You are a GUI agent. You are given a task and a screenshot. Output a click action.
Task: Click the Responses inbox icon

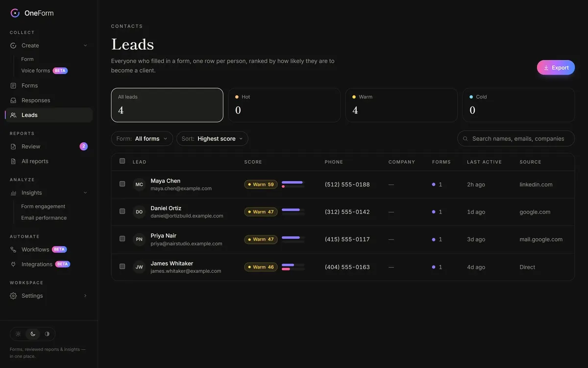click(13, 100)
